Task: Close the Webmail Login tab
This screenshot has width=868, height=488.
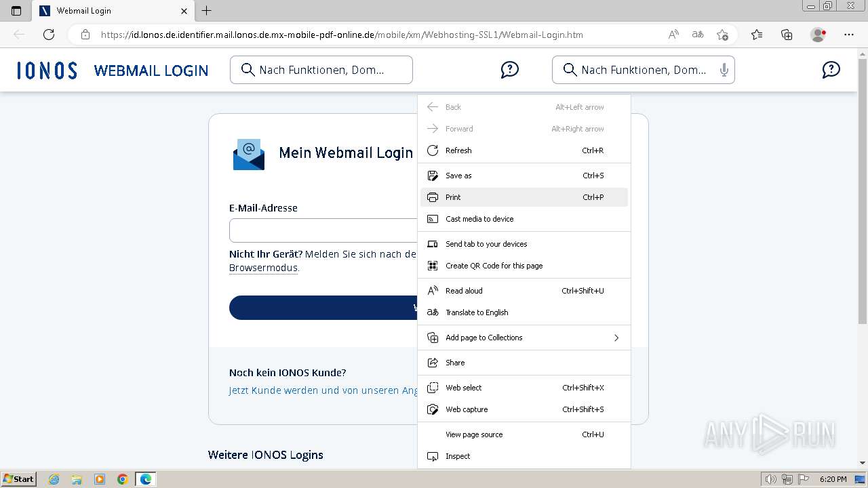Action: pos(184,11)
